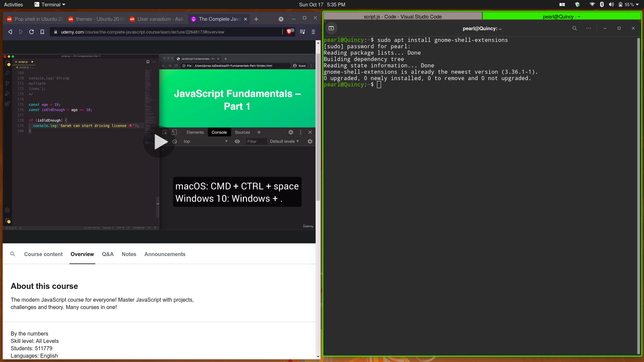Click the Udemy URL address bar
This screenshot has height=362, width=644.
point(168,32)
